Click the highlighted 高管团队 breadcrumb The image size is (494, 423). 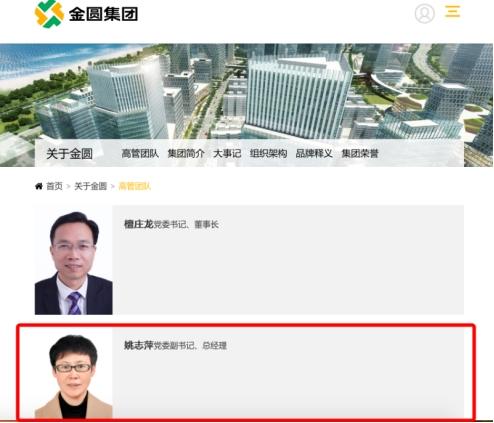(x=135, y=186)
